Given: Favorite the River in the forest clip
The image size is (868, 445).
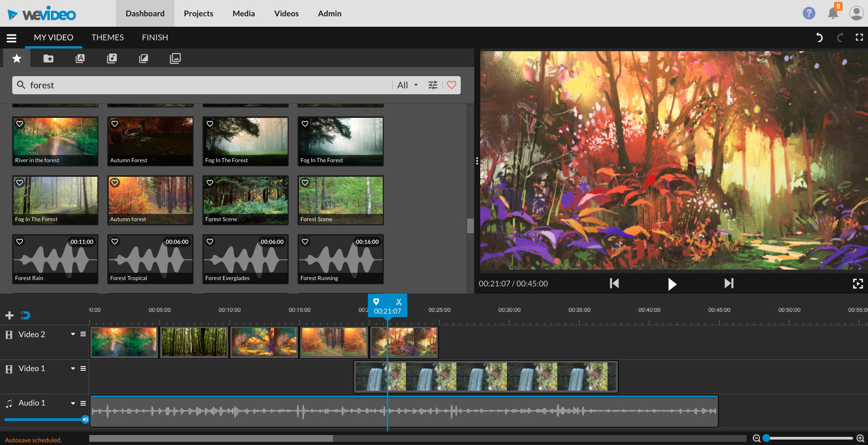Looking at the screenshot, I should pos(20,124).
